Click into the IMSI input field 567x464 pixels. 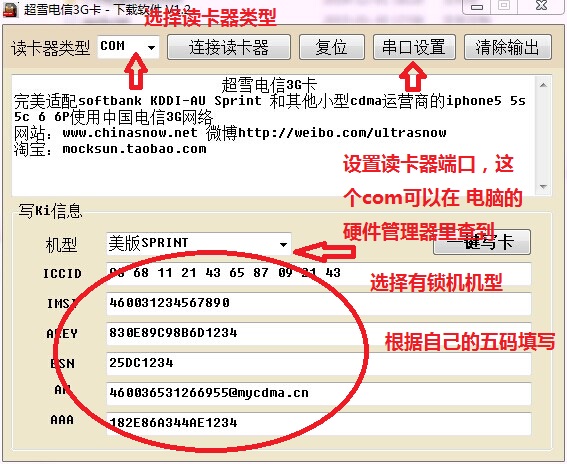click(319, 303)
